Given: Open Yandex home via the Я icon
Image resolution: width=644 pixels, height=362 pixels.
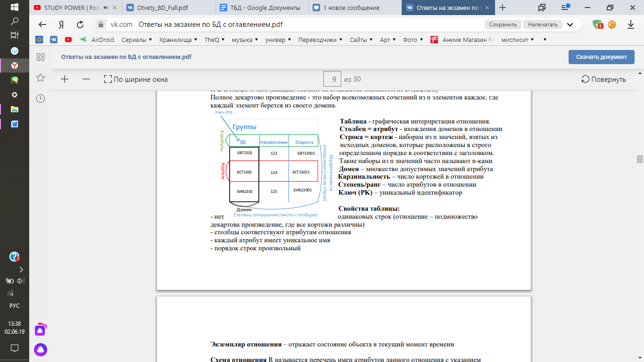Looking at the screenshot, I should pos(61,25).
